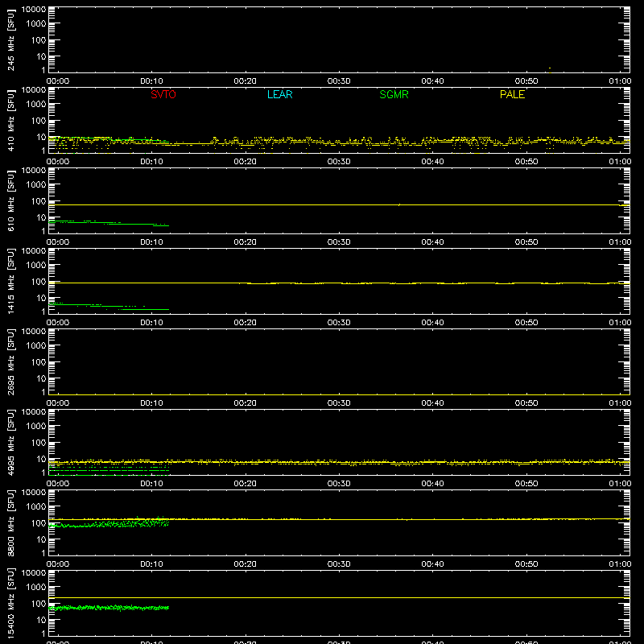Click the yellow PALE trace in 15400 MHz panel
Screen dimensions: 644x644
tap(339, 597)
